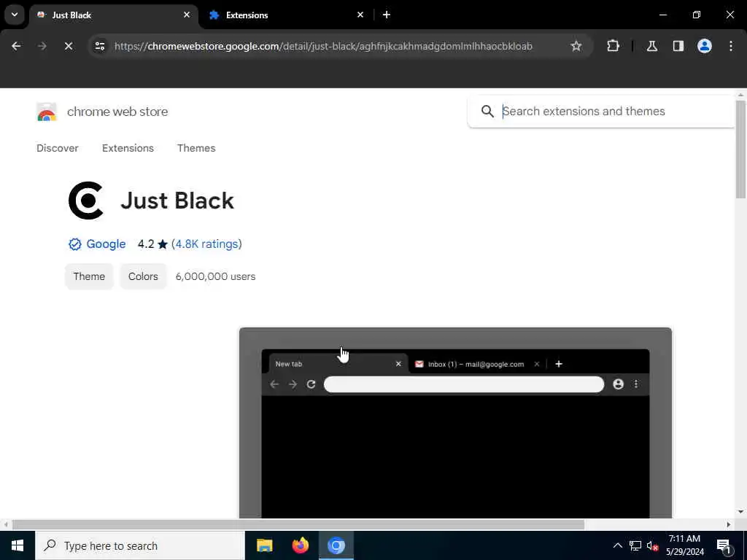Open the tab search dropdown arrow
The width and height of the screenshot is (747, 560).
coord(15,15)
